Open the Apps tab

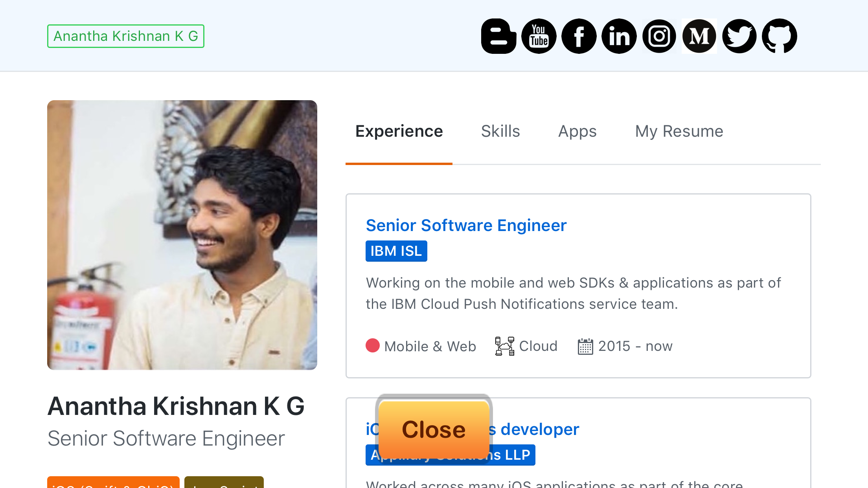coord(577,131)
